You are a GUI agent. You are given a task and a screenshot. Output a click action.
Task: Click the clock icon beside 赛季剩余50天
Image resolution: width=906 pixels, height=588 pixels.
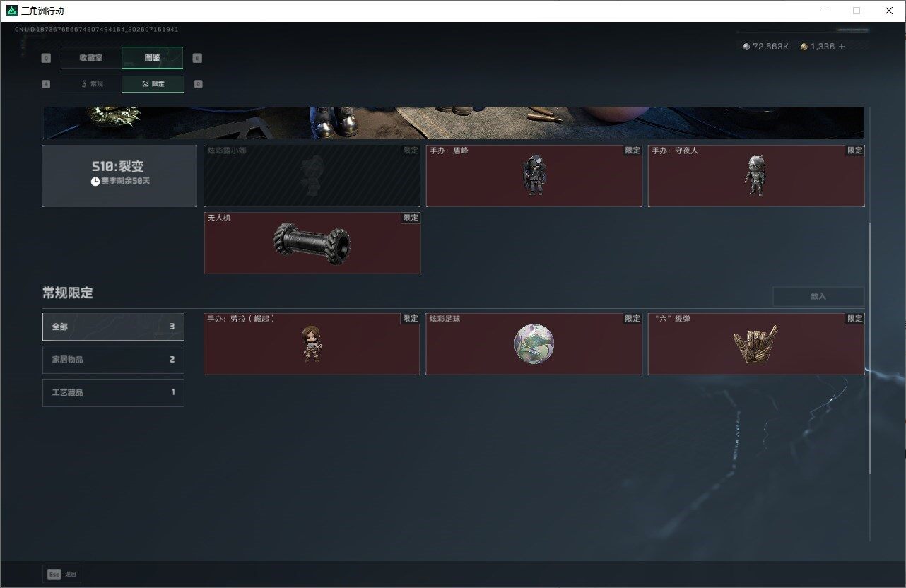pyautogui.click(x=95, y=182)
